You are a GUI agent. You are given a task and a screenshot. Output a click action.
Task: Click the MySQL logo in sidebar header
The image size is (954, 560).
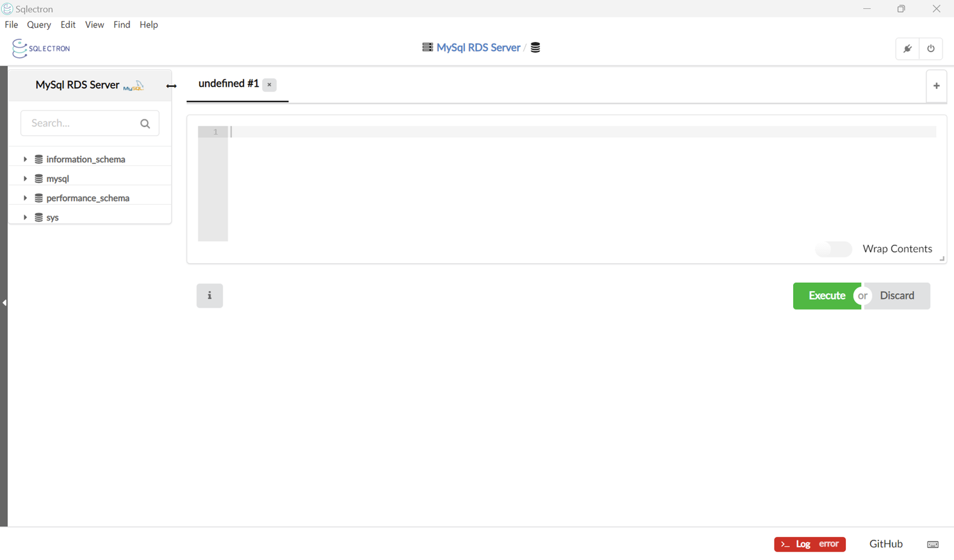coord(134,86)
